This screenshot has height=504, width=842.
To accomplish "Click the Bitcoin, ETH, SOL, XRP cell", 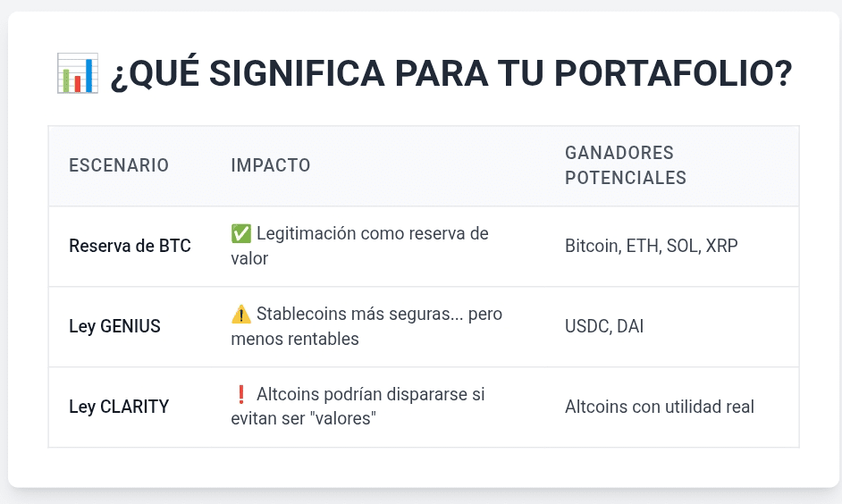I will pos(652,246).
